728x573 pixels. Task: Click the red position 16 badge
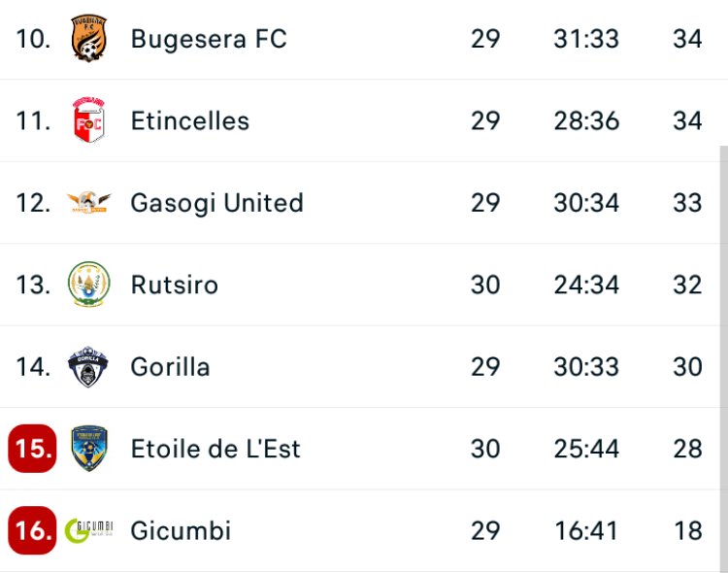(x=32, y=531)
